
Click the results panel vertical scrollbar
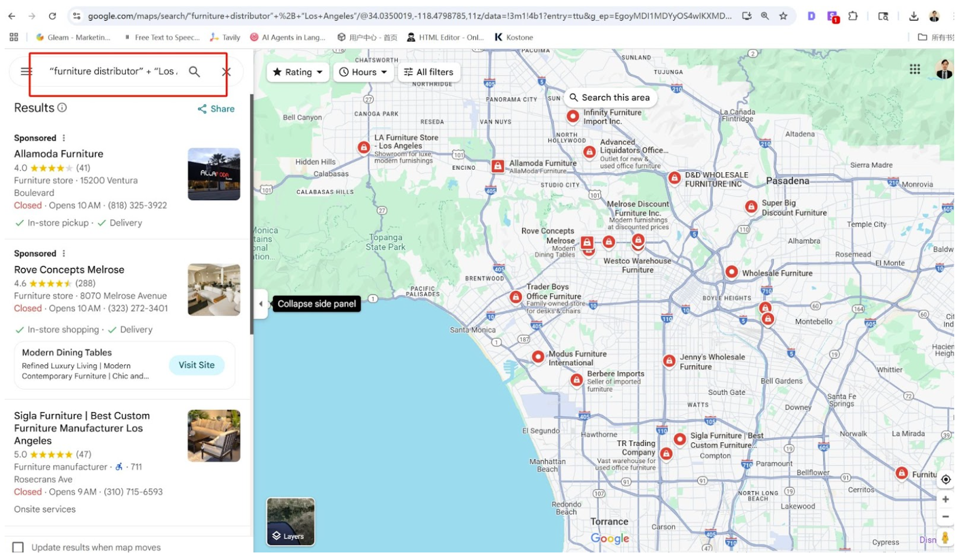(252, 214)
